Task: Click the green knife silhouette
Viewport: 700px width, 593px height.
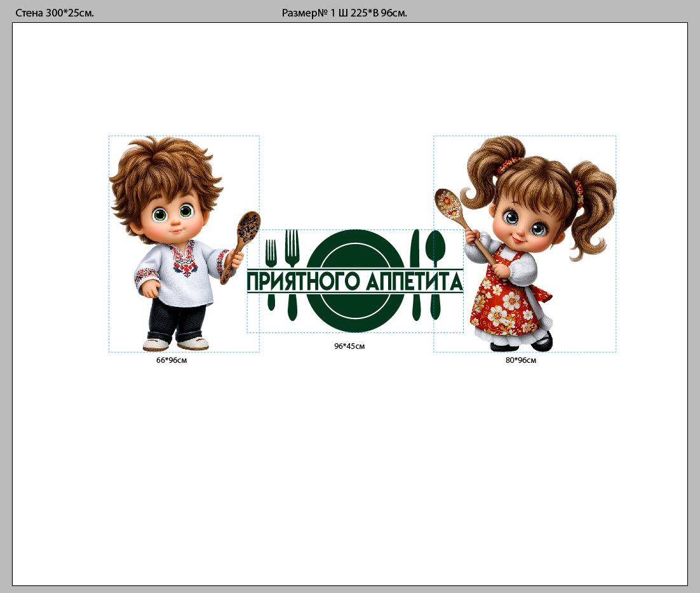Action: [x=416, y=250]
